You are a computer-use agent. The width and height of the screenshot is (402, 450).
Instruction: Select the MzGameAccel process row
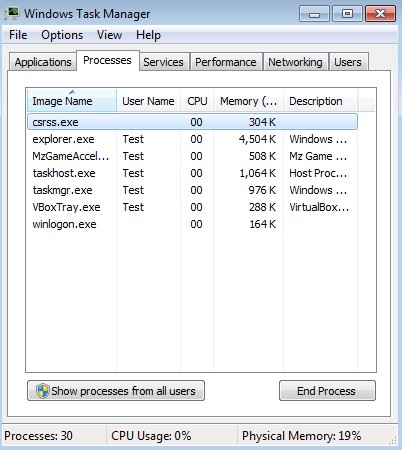pyautogui.click(x=192, y=156)
